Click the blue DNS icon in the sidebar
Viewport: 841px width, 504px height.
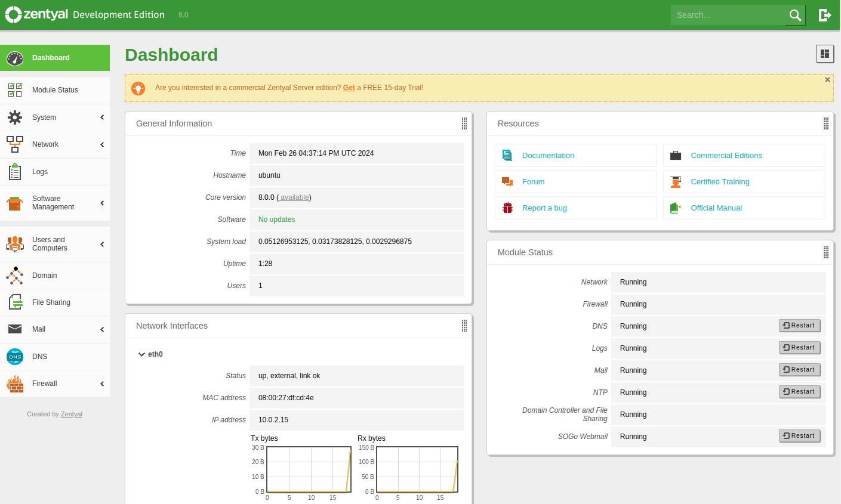coord(15,357)
